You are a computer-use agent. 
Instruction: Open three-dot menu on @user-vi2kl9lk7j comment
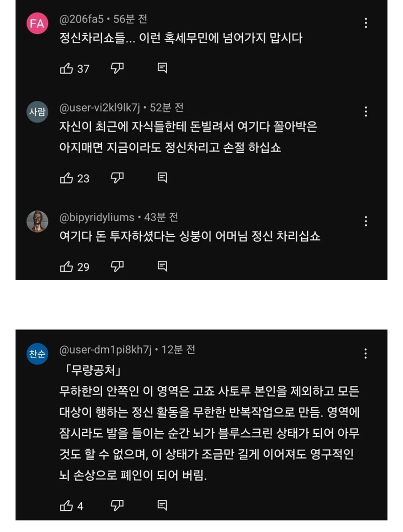[366, 112]
